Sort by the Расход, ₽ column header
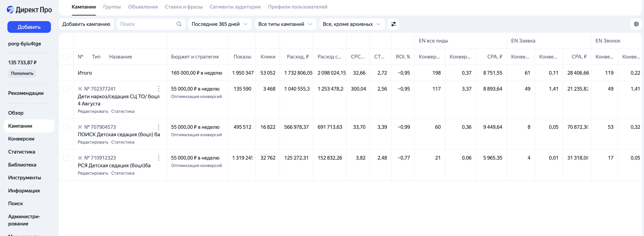 coord(298,57)
